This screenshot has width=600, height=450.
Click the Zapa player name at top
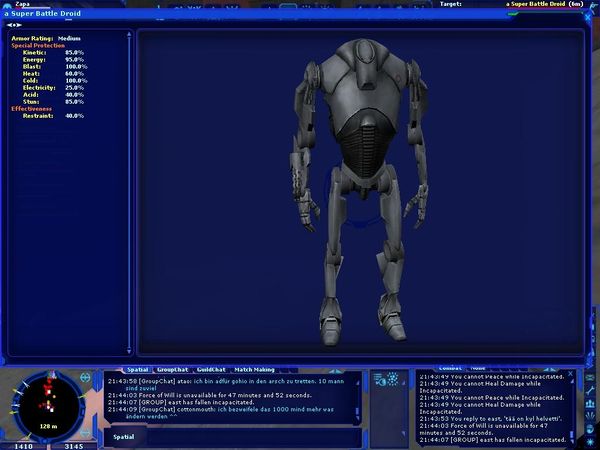point(21,4)
